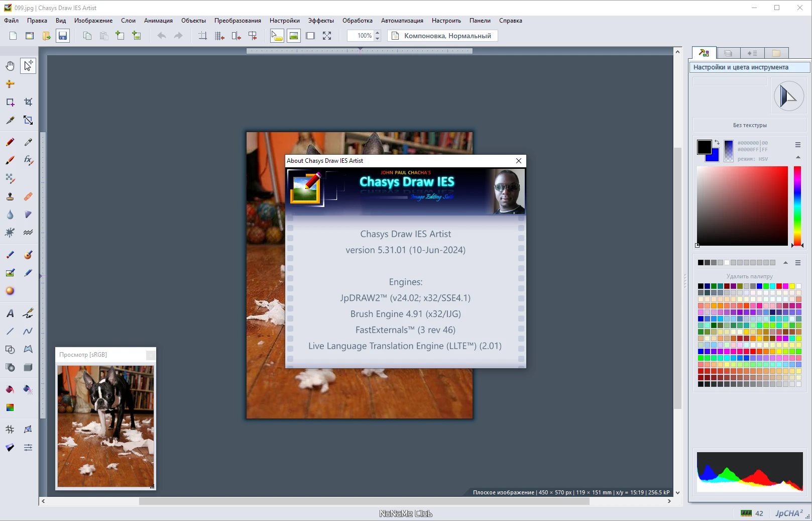The height and width of the screenshot is (521, 812).
Task: Close the About Chasys Draw dialog
Action: coord(519,161)
